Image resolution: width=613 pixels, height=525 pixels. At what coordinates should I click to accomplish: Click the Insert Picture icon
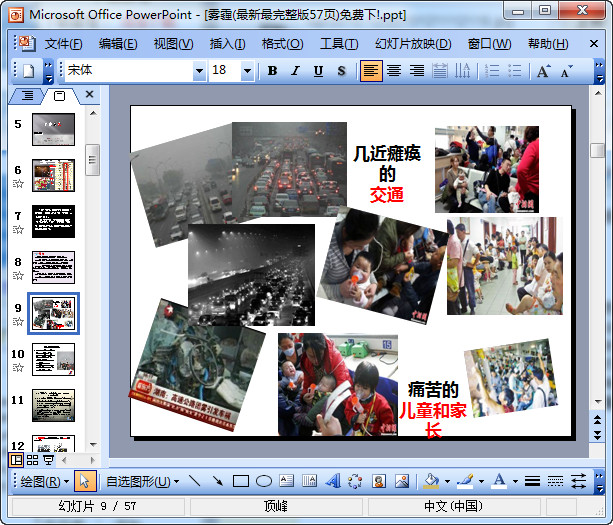point(401,481)
